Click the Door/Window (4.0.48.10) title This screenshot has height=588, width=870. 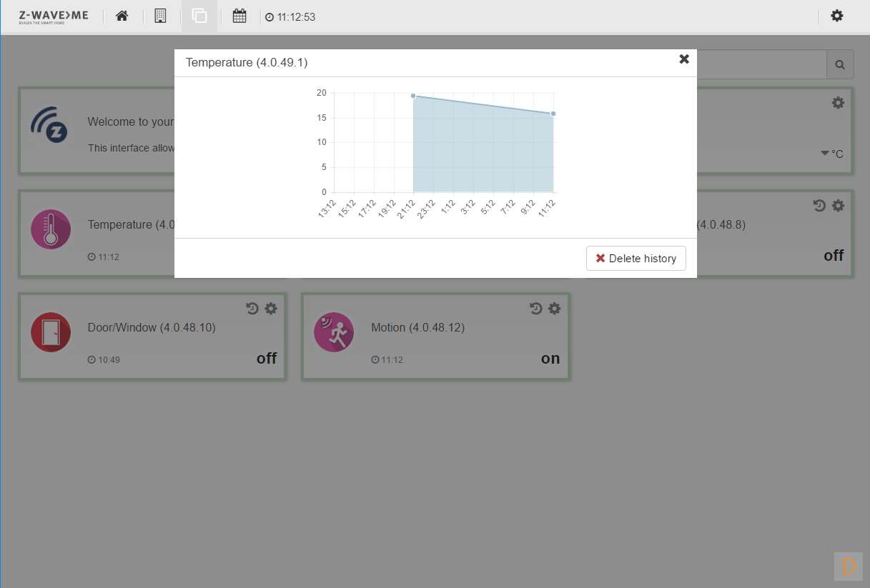(152, 328)
